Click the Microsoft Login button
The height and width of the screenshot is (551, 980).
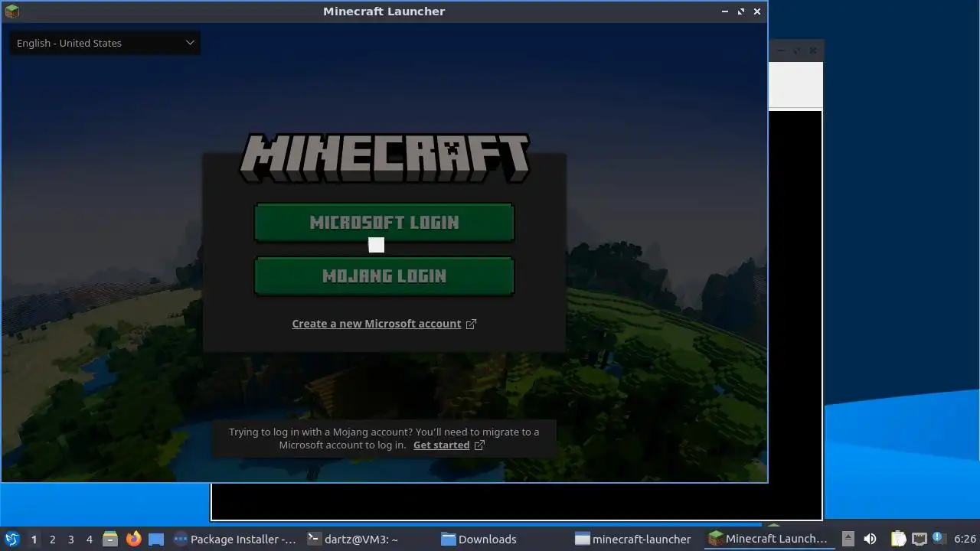point(384,223)
